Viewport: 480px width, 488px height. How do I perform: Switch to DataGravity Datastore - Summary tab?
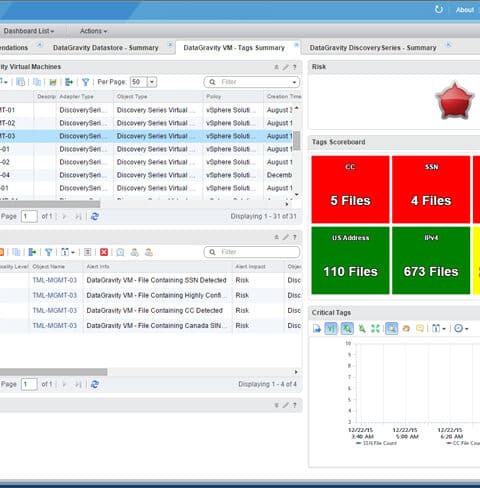pos(106,48)
